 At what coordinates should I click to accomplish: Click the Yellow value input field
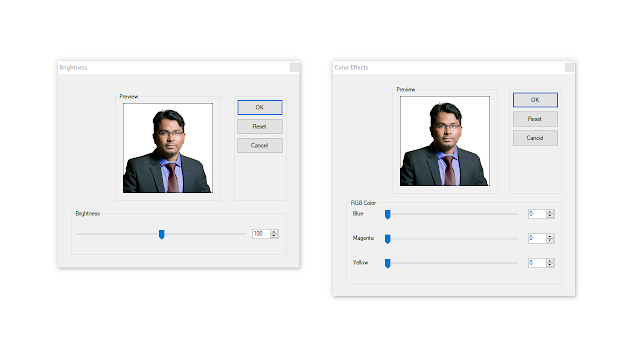pyautogui.click(x=537, y=263)
